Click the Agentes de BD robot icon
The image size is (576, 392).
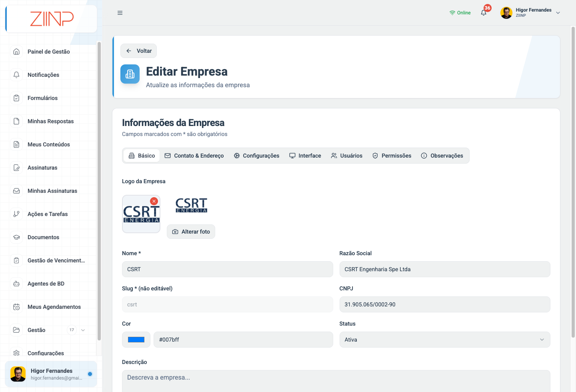tap(16, 284)
